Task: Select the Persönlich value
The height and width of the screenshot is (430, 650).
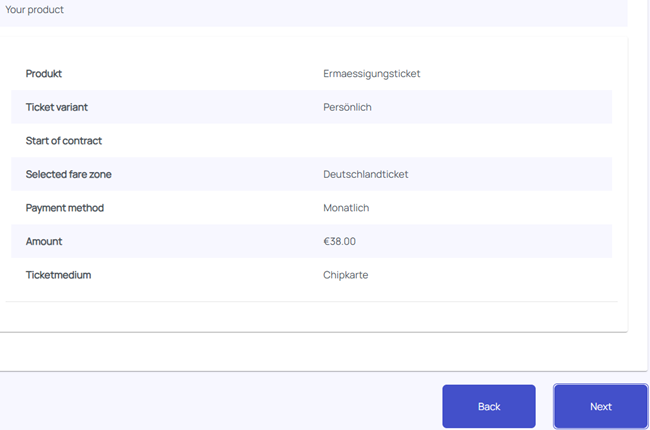Action: point(347,107)
